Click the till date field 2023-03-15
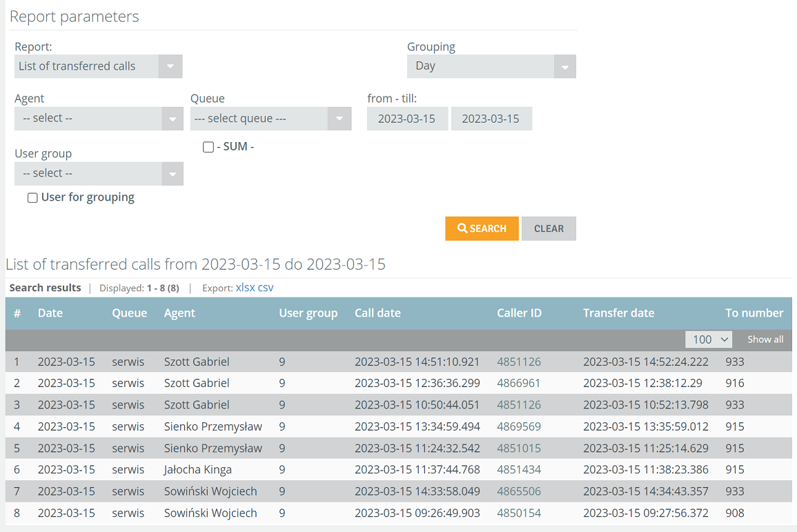The width and height of the screenshot is (797, 532). pos(491,119)
